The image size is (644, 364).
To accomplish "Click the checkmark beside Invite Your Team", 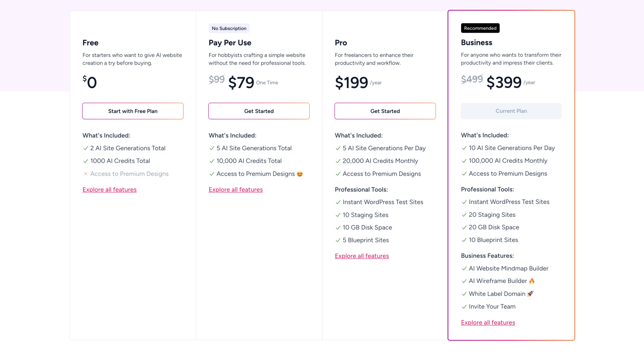I will pyautogui.click(x=464, y=307).
